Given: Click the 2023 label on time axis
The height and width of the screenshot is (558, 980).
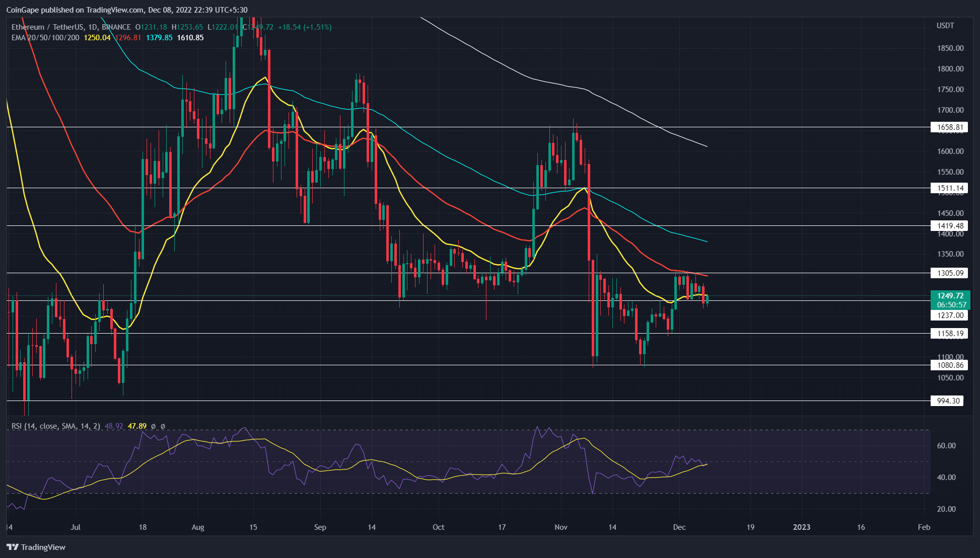Looking at the screenshot, I should point(802,527).
